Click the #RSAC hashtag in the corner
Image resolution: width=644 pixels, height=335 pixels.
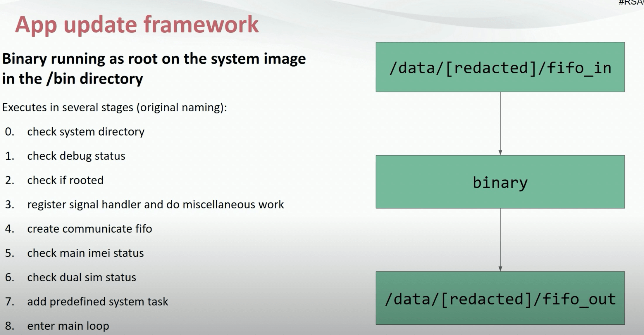[631, 2]
